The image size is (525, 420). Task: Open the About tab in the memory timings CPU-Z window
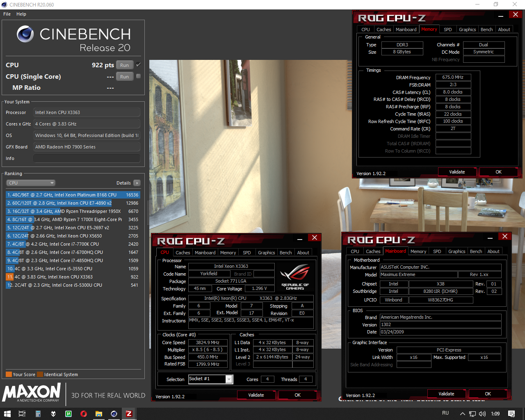coord(504,30)
